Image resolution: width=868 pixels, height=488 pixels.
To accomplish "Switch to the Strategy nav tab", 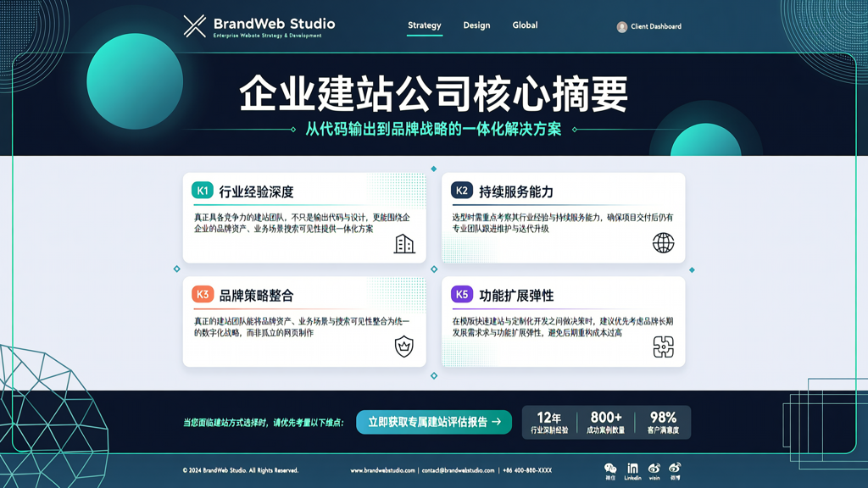I will point(425,25).
